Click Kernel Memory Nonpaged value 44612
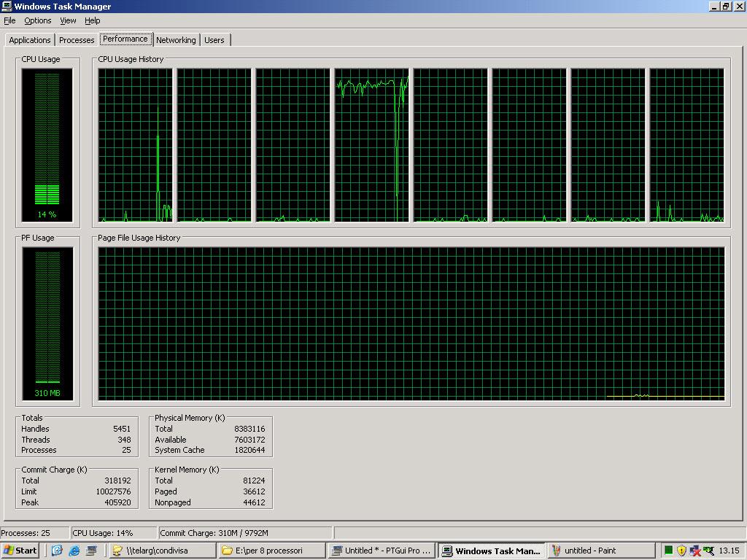Screen dimensions: 747x560 254,502
